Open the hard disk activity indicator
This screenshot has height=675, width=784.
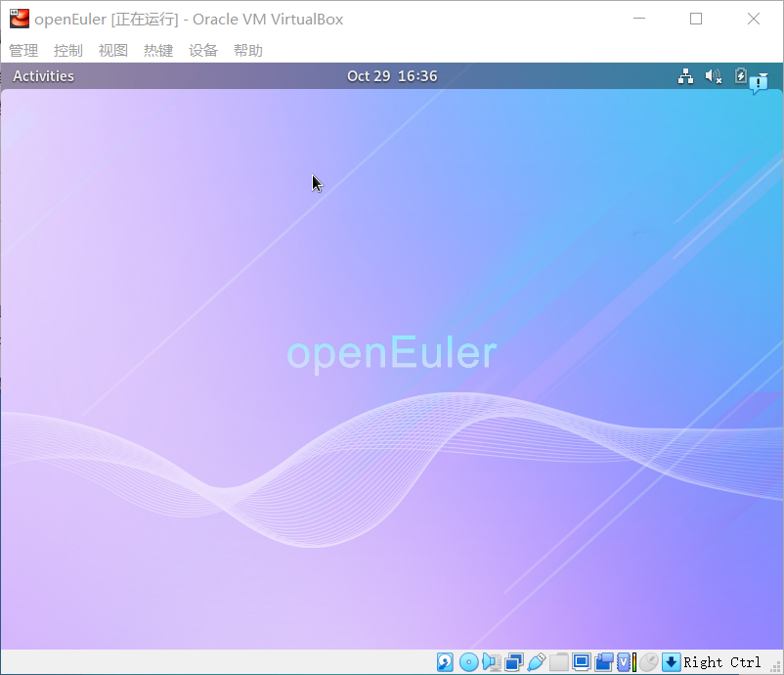[x=445, y=662]
